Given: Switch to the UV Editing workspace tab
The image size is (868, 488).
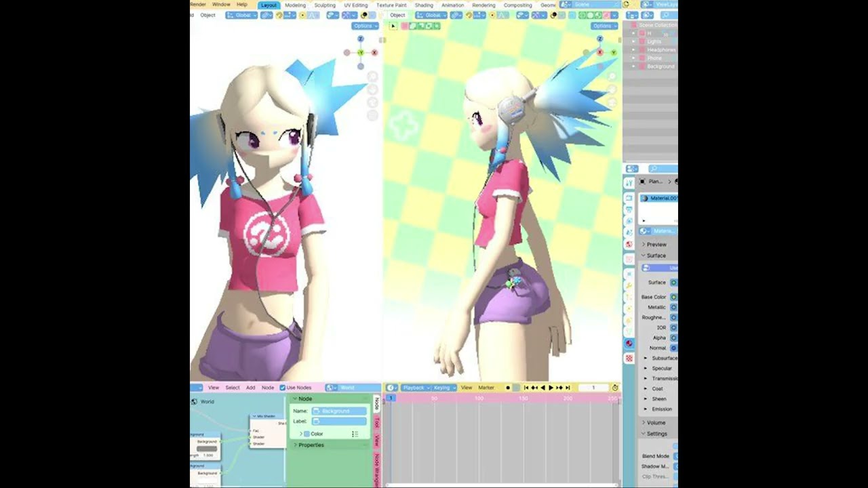Looking at the screenshot, I should coord(356,5).
